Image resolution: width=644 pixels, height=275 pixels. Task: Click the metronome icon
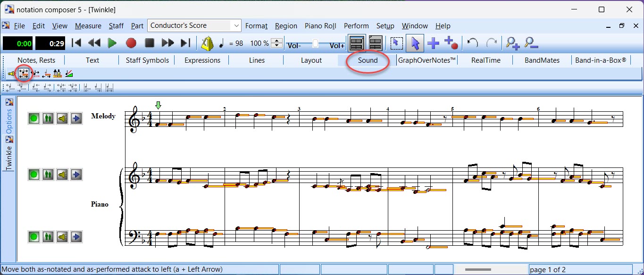[207, 43]
